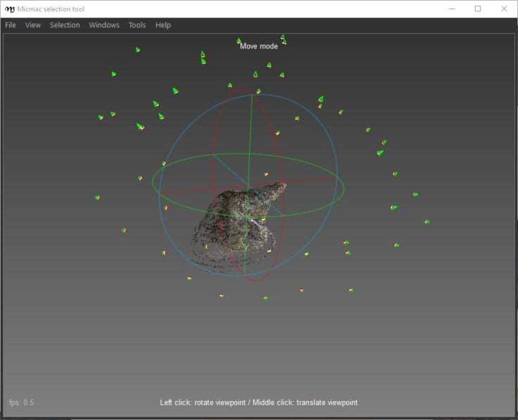Image resolution: width=518 pixels, height=420 pixels.
Task: Open the Windows menu
Action: coord(104,25)
